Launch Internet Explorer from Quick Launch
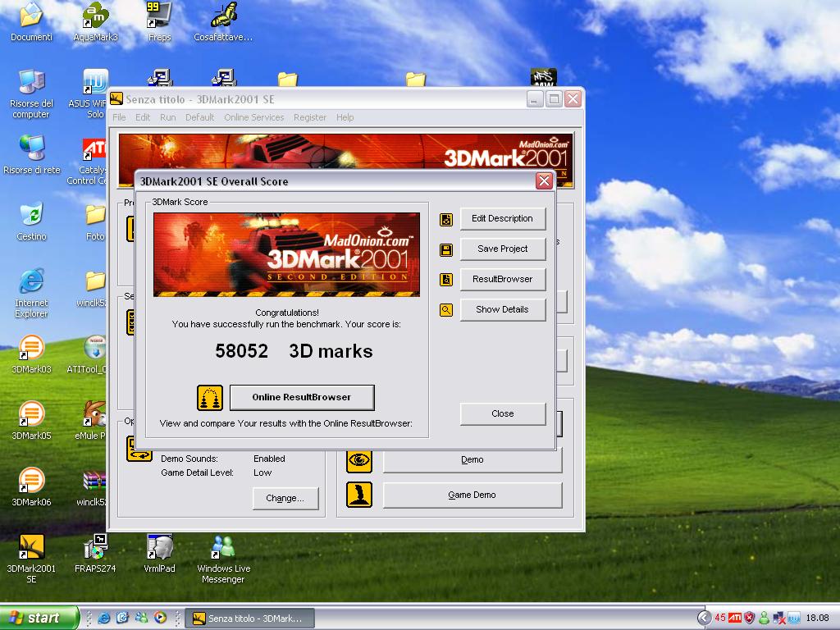Screen dimensions: 840x630 pyautogui.click(x=104, y=618)
